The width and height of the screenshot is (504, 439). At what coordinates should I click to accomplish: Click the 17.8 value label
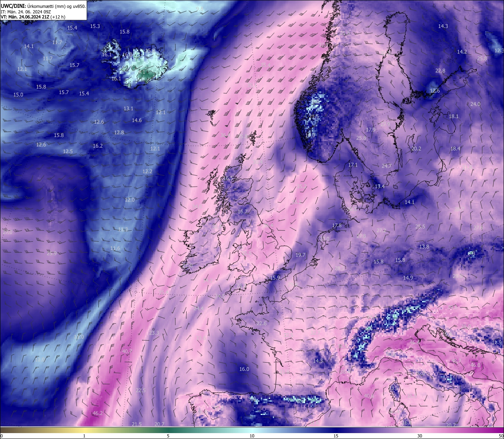point(337,226)
